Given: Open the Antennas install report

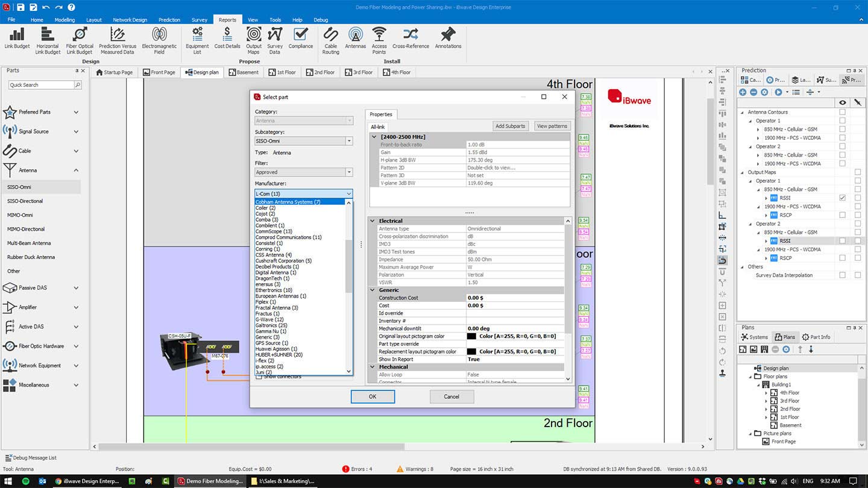Looking at the screenshot, I should (356, 39).
